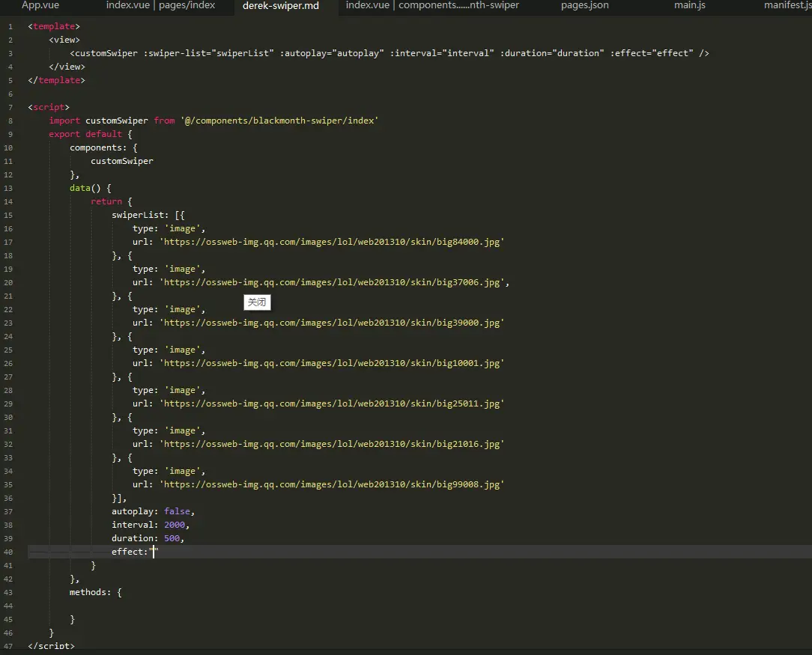
Task: Place cursor in the empty effect string
Action: click(154, 552)
